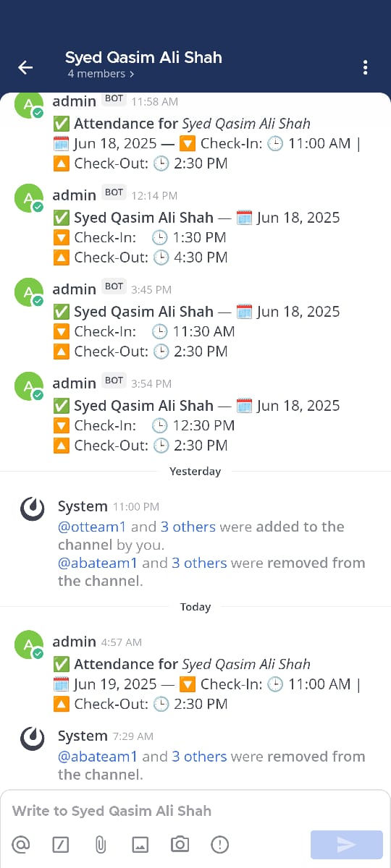The height and width of the screenshot is (868, 391).
Task: Open slash commands icon in toolbar
Action: (61, 844)
